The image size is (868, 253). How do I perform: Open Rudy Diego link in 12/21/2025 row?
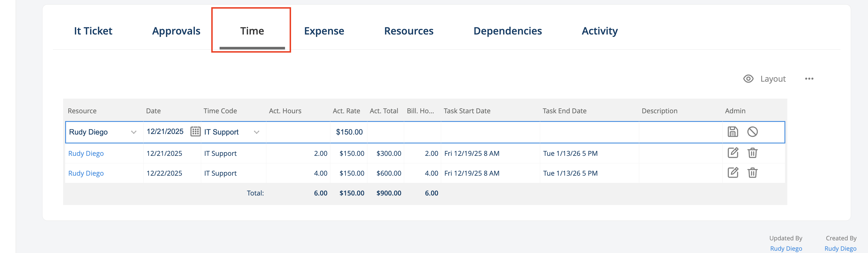tap(86, 153)
